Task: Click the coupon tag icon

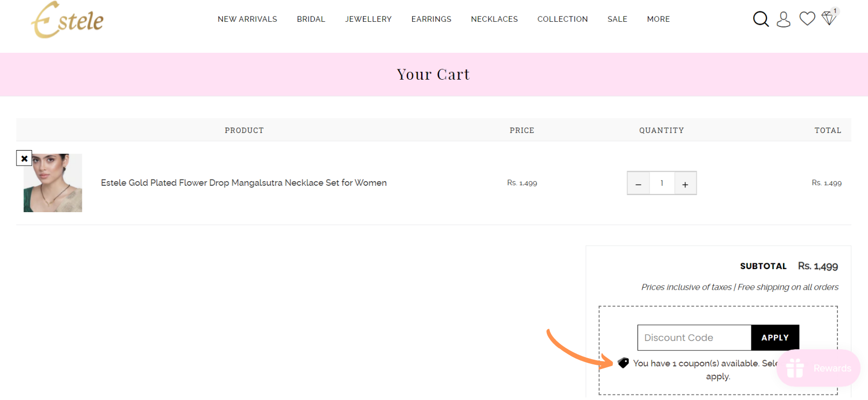Action: tap(624, 363)
